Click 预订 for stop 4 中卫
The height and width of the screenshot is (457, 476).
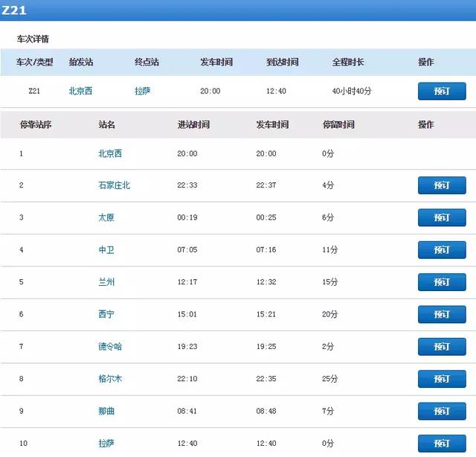click(x=442, y=250)
